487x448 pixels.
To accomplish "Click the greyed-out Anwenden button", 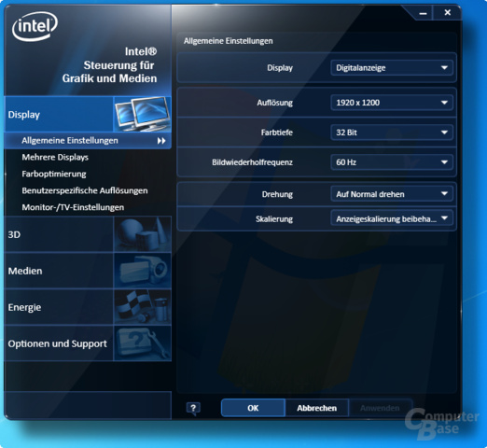I will [380, 408].
